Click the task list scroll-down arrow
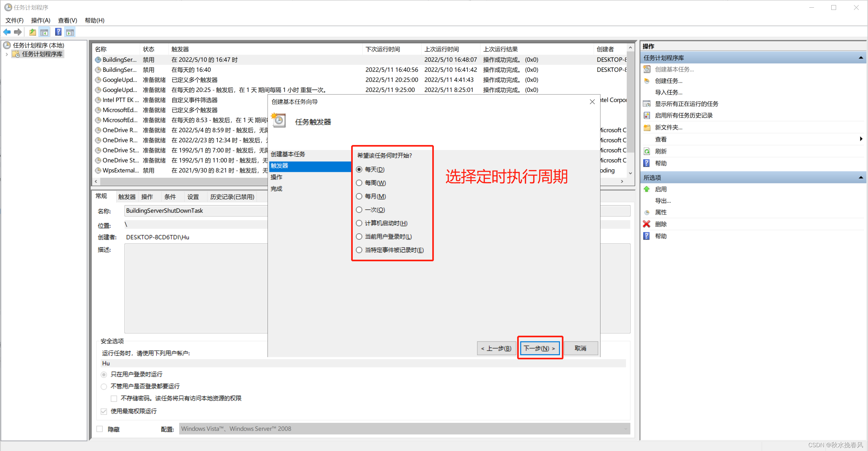 point(630,173)
